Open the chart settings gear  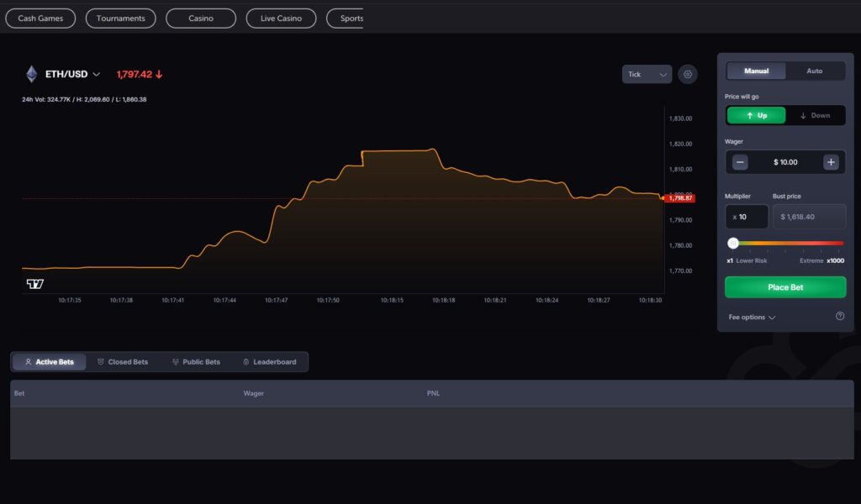(x=688, y=74)
